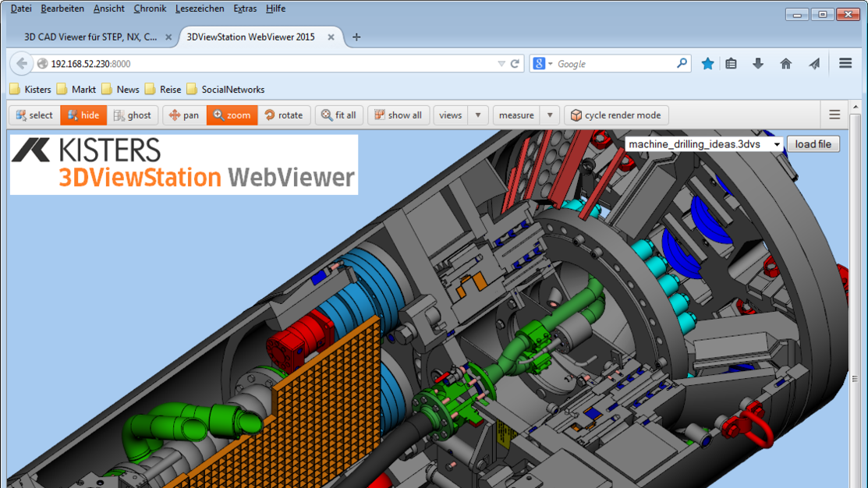Open the address bar history dropdown
Screen dimensions: 868x488
[501, 64]
